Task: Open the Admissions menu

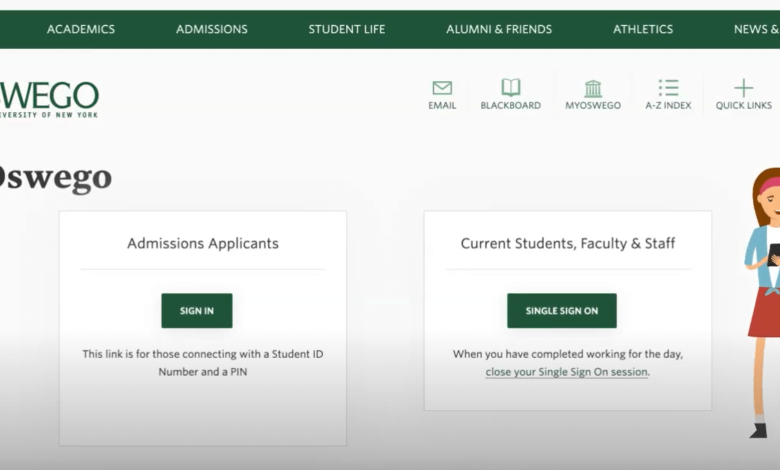Action: pyautogui.click(x=211, y=29)
